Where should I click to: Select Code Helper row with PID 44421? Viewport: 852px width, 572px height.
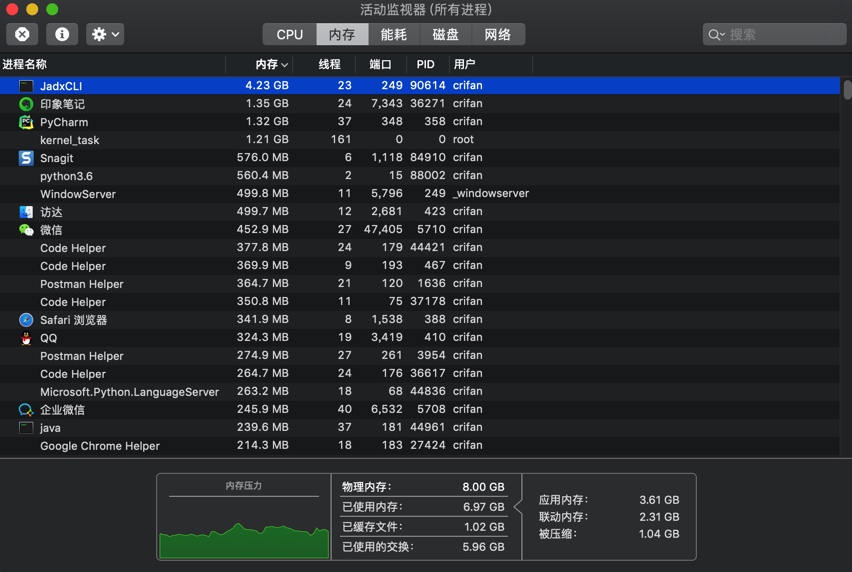pyautogui.click(x=419, y=247)
